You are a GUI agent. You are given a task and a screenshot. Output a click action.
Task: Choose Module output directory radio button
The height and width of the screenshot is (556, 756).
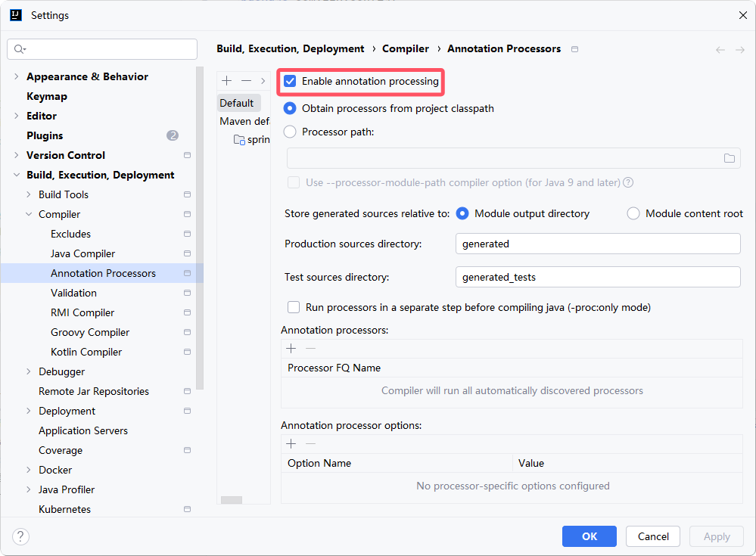tap(462, 213)
